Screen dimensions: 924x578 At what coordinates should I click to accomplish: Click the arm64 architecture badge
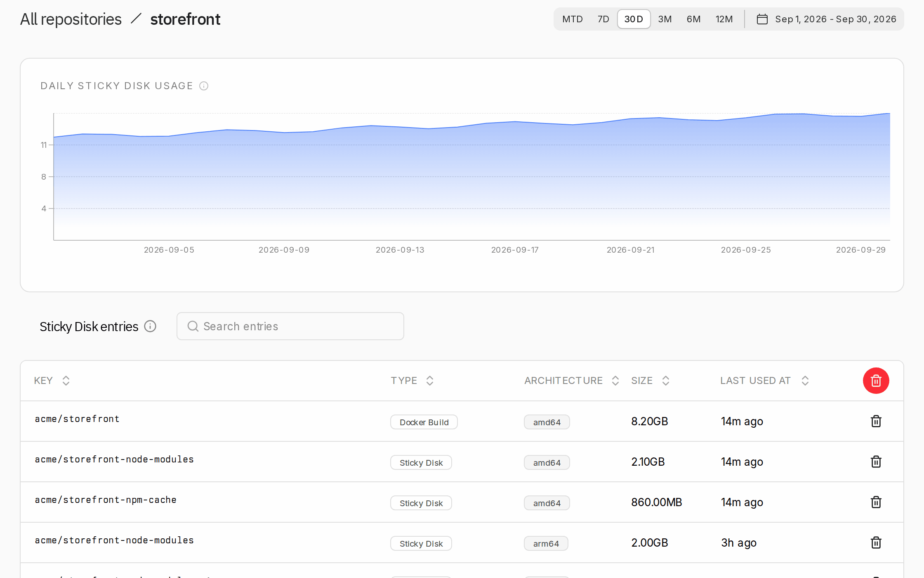point(546,543)
